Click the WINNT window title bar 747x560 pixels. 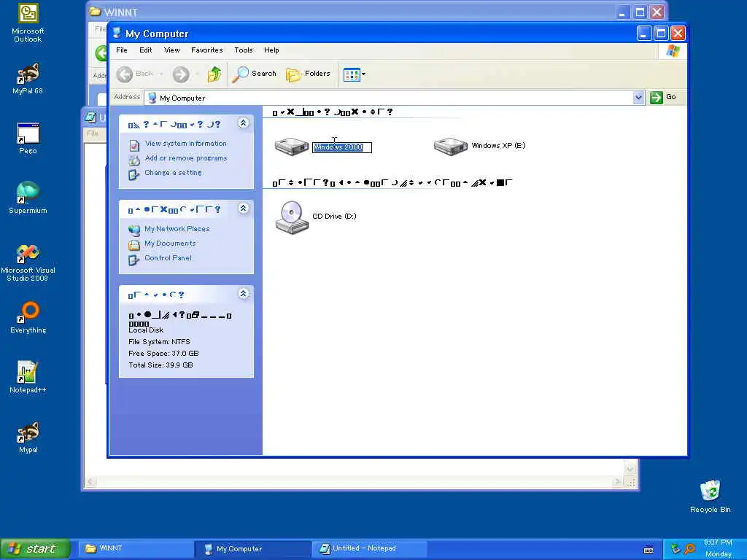tap(352, 12)
